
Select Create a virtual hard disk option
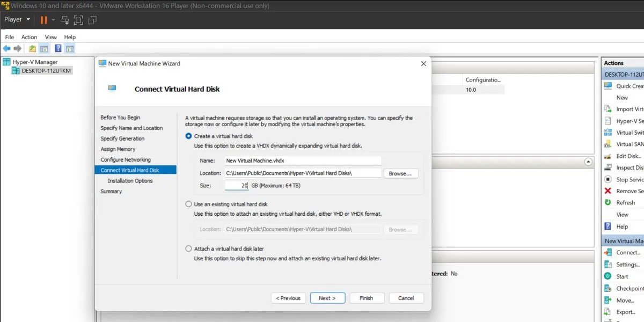point(188,136)
